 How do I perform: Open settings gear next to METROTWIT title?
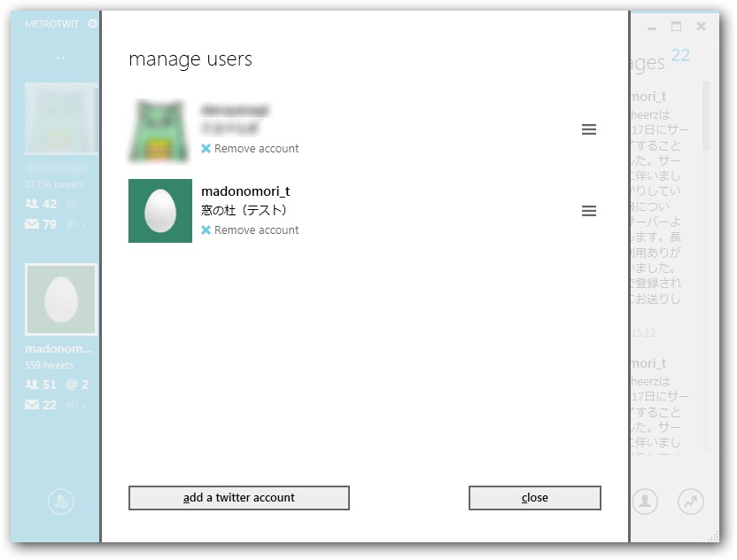[93, 24]
